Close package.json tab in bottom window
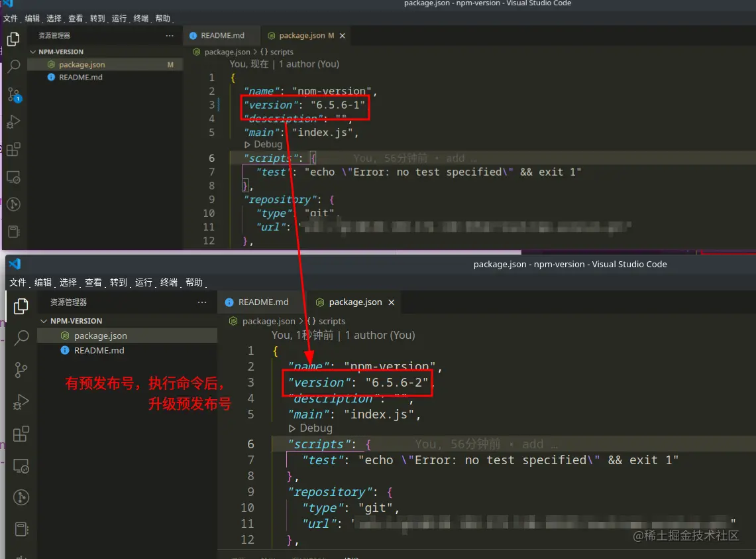The height and width of the screenshot is (559, 756). click(x=392, y=302)
